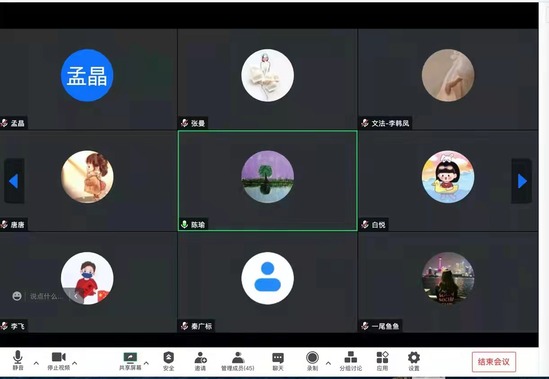Expand recording options arrow beside 录制
Screen dimensions: 549x379
pyautogui.click(x=328, y=363)
